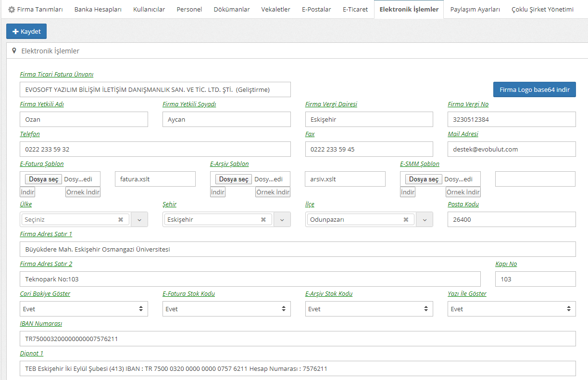588x380 pixels.
Task: Expand the İlçe dropdown list
Action: (425, 219)
